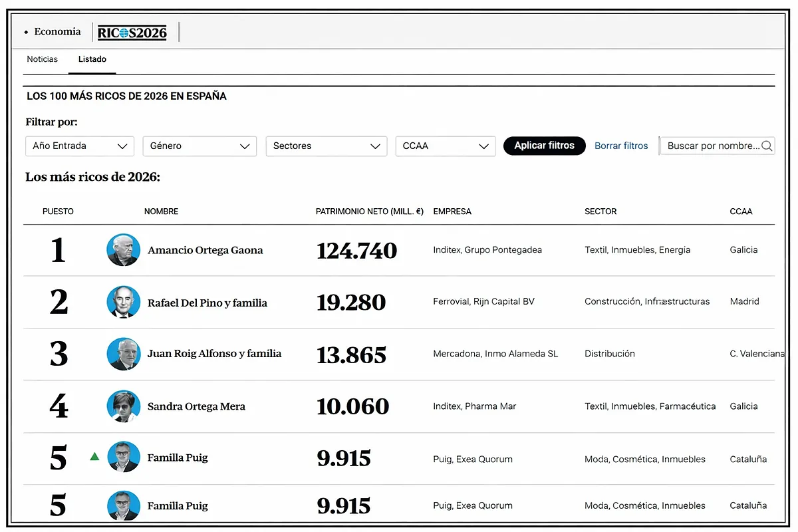Focus the Buscar por nombre search field
This screenshot has width=798, height=532.
(712, 146)
